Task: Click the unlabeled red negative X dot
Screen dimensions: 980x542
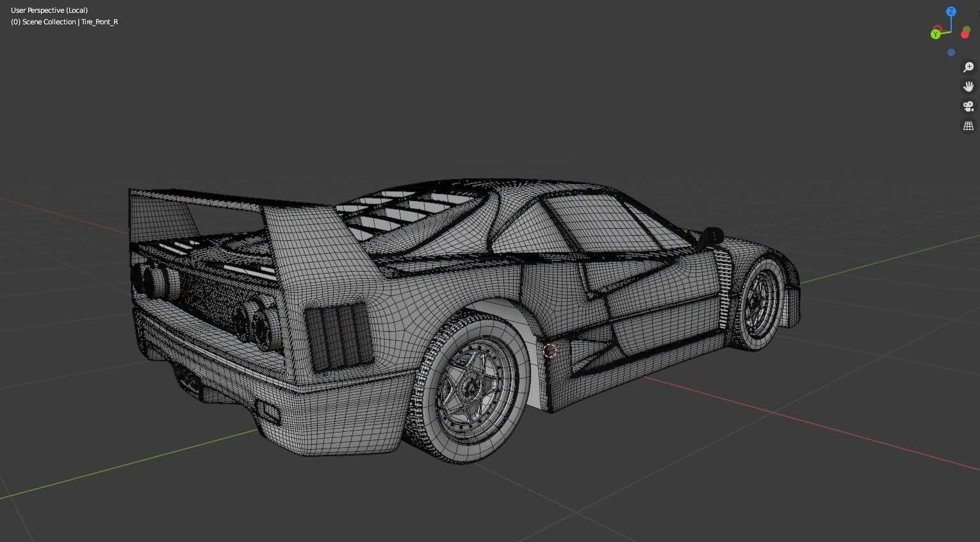Action: tap(965, 34)
